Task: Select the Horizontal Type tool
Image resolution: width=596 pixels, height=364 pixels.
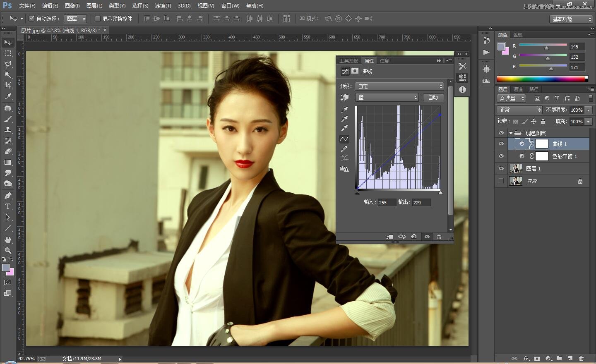Action: coord(8,206)
